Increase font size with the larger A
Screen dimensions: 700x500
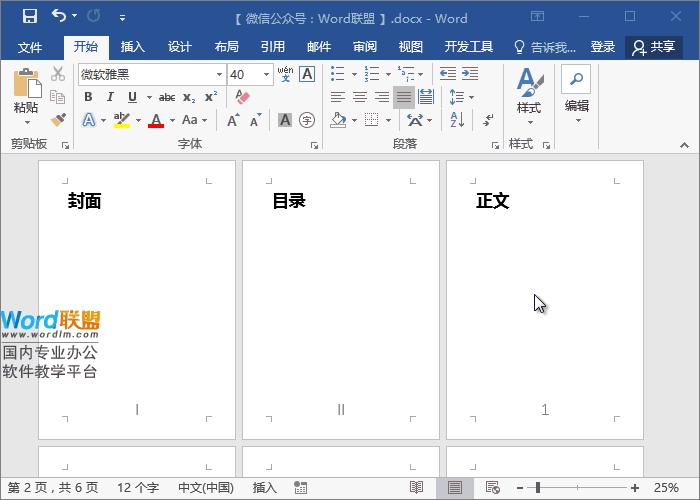(x=233, y=120)
